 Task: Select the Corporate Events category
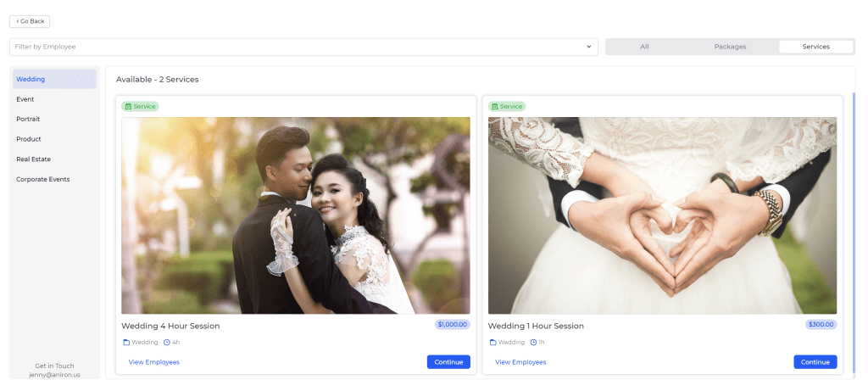click(x=55, y=180)
